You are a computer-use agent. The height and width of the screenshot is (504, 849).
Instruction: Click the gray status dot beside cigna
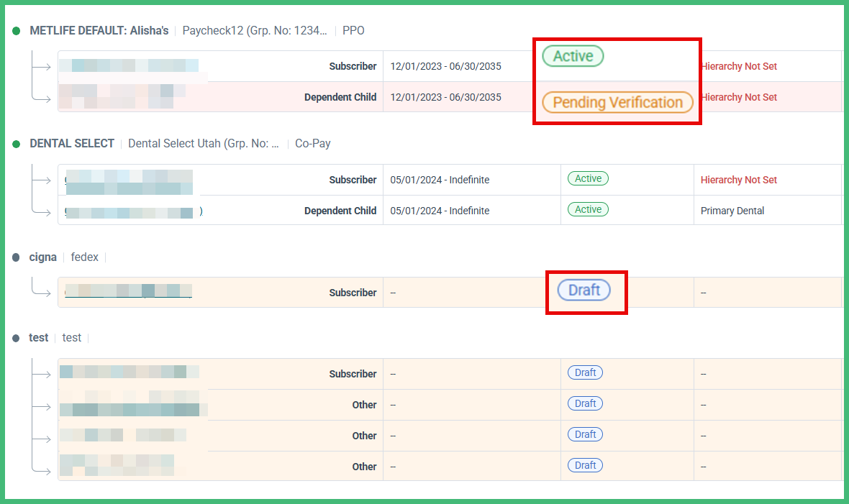pyautogui.click(x=16, y=257)
